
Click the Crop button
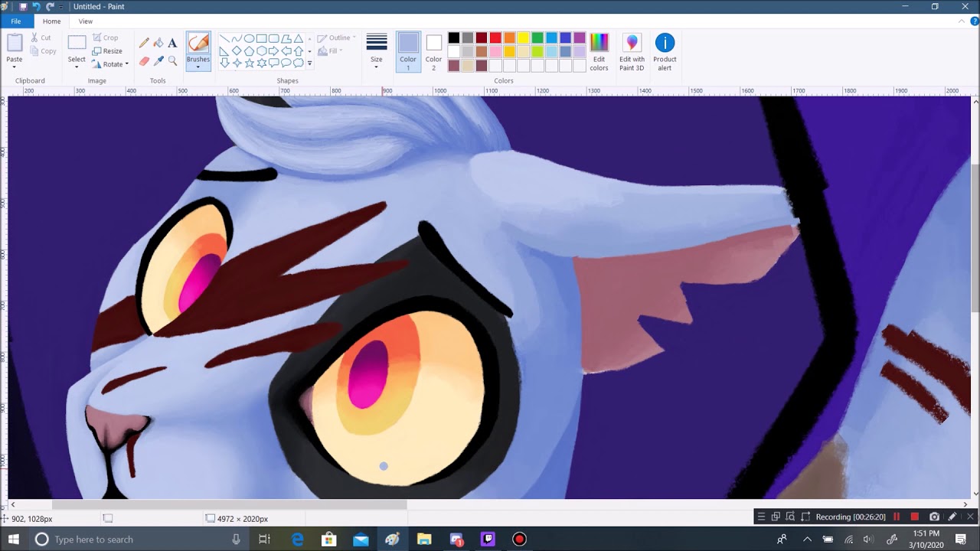tap(106, 37)
